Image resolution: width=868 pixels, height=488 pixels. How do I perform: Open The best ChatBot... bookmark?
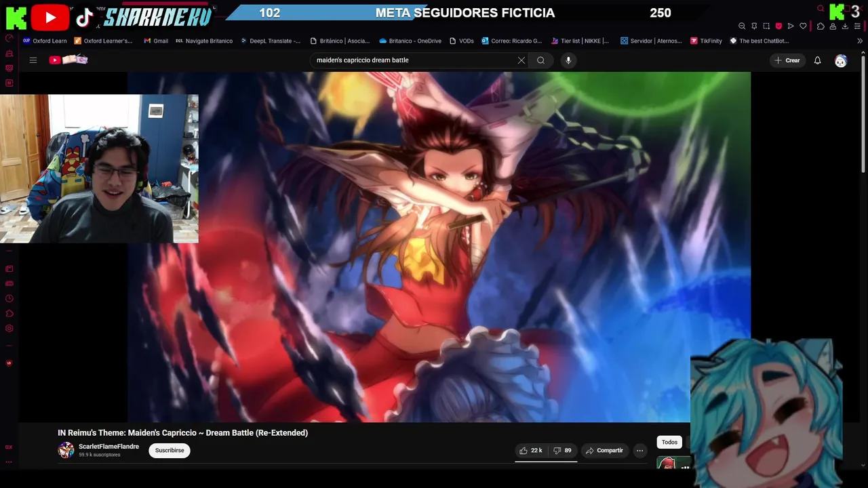click(759, 41)
